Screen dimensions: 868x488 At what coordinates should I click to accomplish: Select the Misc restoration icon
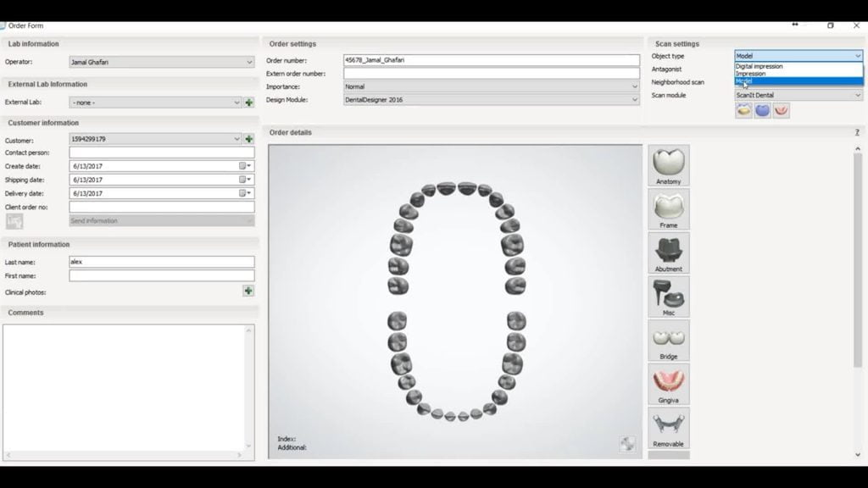[668, 297]
